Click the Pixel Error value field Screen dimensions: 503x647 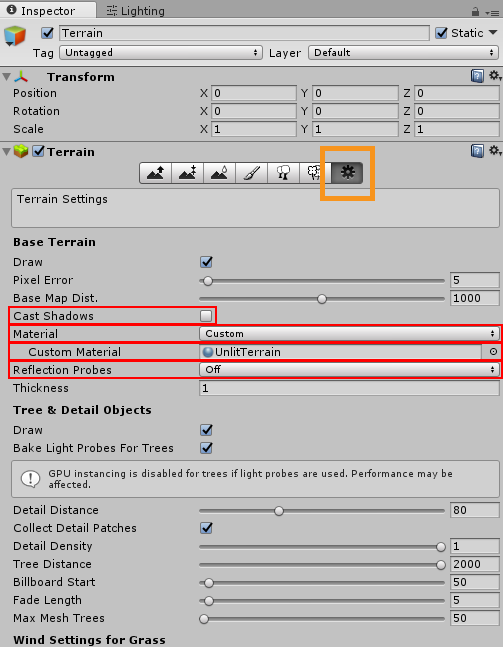475,280
